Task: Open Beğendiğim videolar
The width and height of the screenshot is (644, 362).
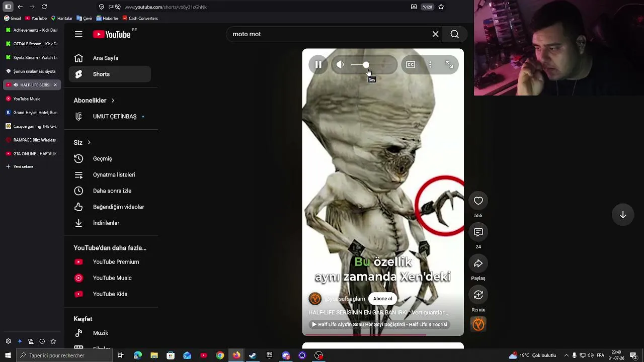Action: click(x=110, y=207)
